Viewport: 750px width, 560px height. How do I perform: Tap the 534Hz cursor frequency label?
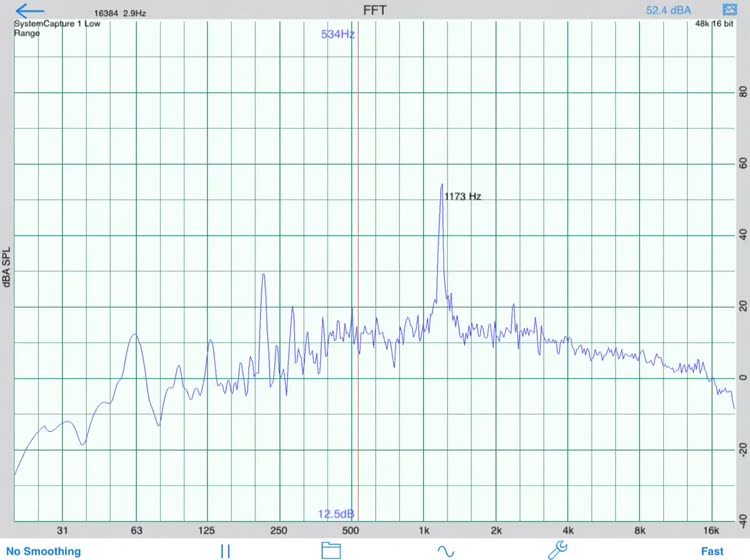tap(338, 34)
